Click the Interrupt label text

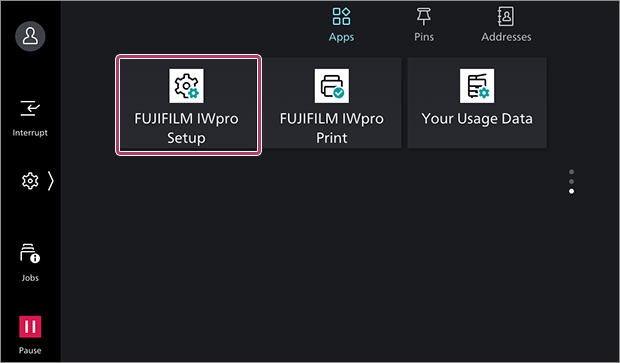click(30, 133)
